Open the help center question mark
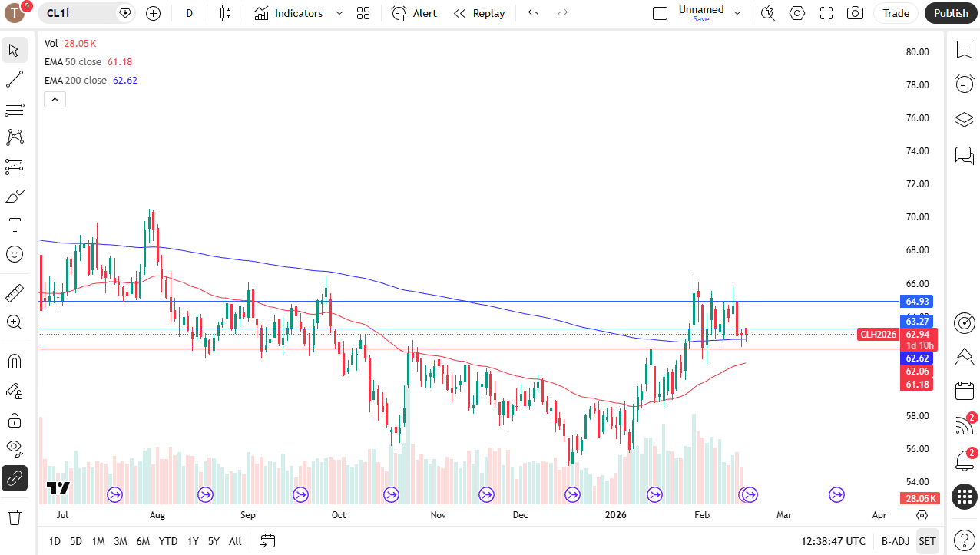980x555 pixels. [965, 540]
